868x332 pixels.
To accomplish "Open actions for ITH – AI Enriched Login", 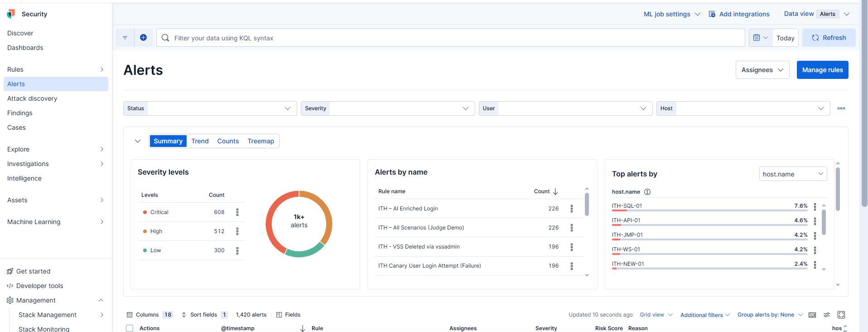I will coord(572,209).
